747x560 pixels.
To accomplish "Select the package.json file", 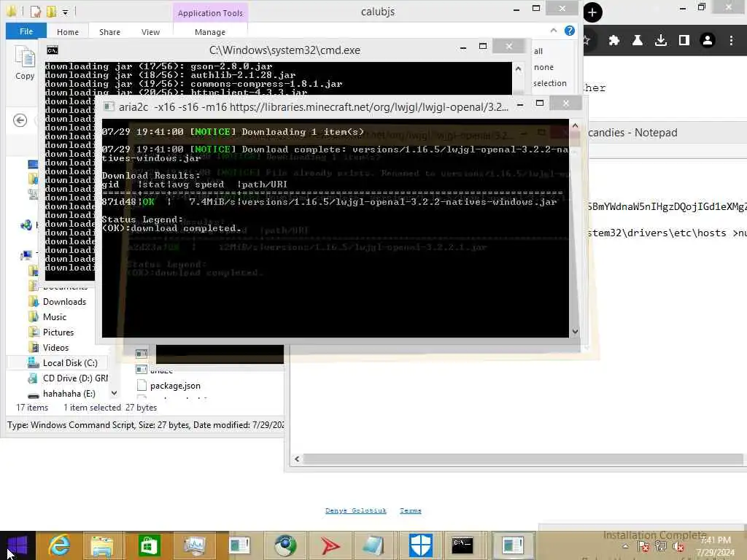I will 175,385.
